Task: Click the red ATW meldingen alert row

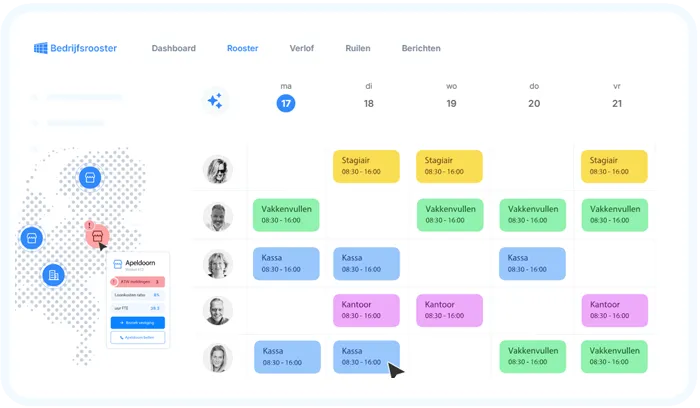Action: coord(137,282)
